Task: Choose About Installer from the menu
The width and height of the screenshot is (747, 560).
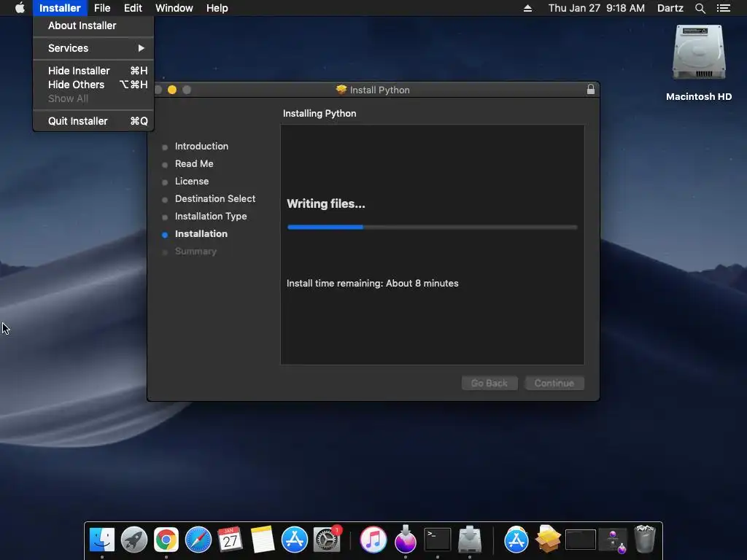Action: coord(93,26)
